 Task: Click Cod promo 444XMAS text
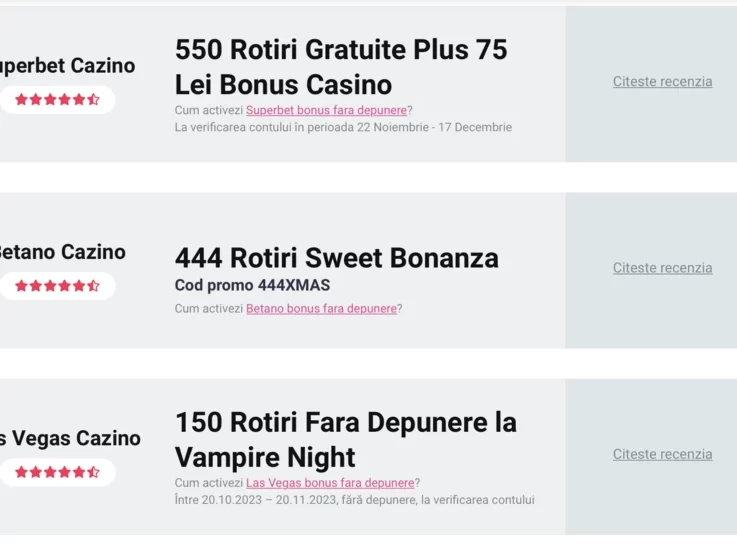pyautogui.click(x=252, y=285)
